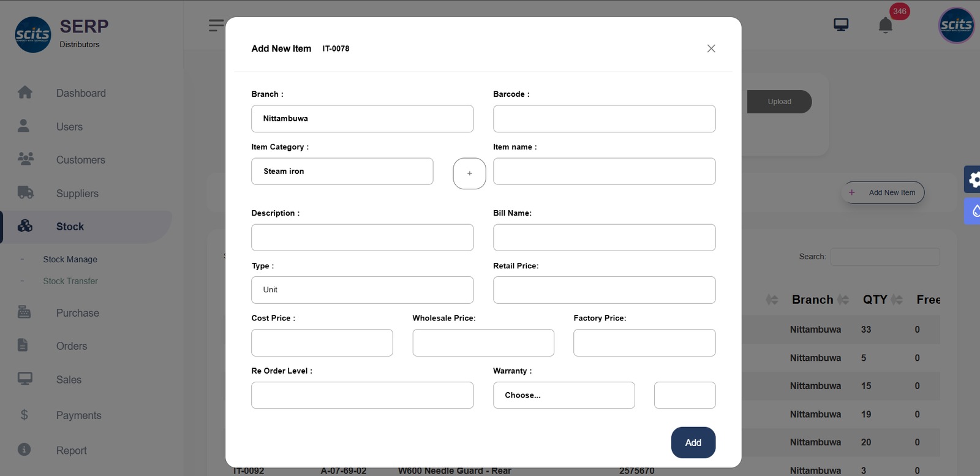
Task: Select Stock Transfer submenu item
Action: [70, 281]
